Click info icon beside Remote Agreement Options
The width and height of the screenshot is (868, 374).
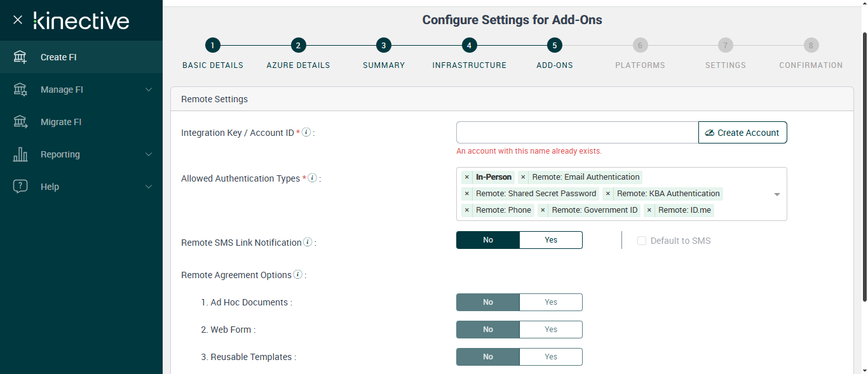coord(297,275)
